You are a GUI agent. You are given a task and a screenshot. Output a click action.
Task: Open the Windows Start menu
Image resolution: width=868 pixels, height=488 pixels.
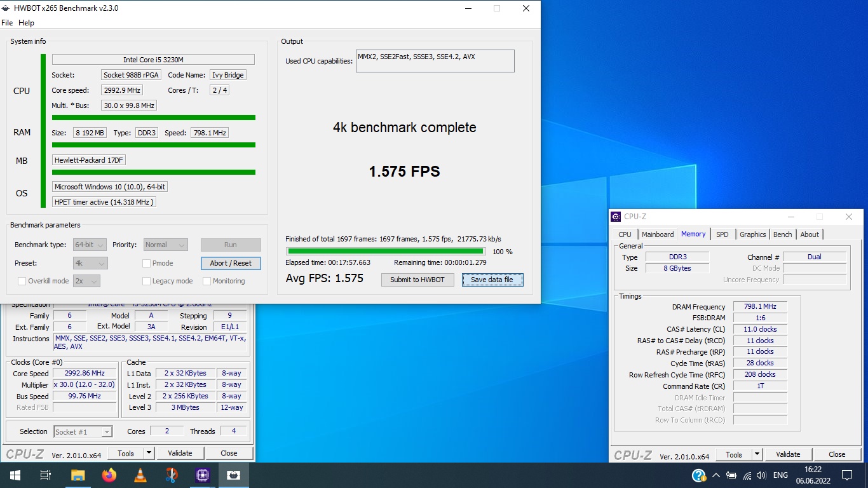pyautogui.click(x=14, y=475)
